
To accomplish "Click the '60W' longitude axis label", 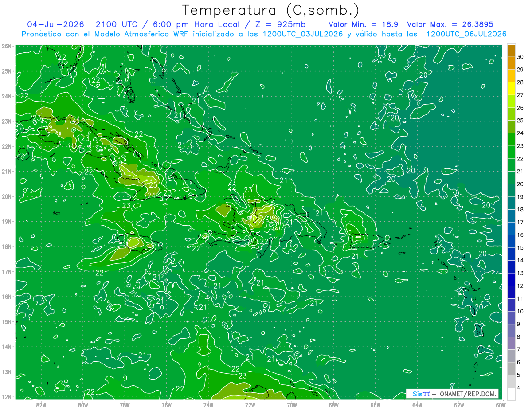I will (501, 405).
